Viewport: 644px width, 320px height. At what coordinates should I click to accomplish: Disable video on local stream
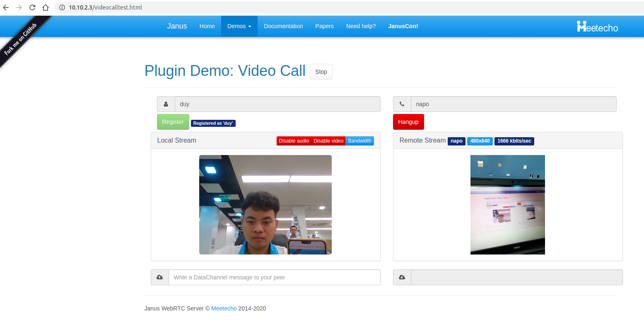[x=328, y=141]
